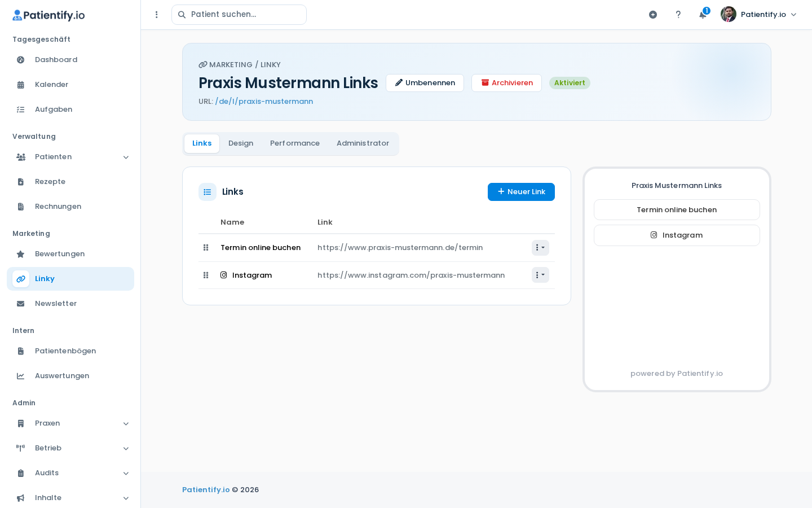
Task: Open the help question mark icon
Action: 678,15
